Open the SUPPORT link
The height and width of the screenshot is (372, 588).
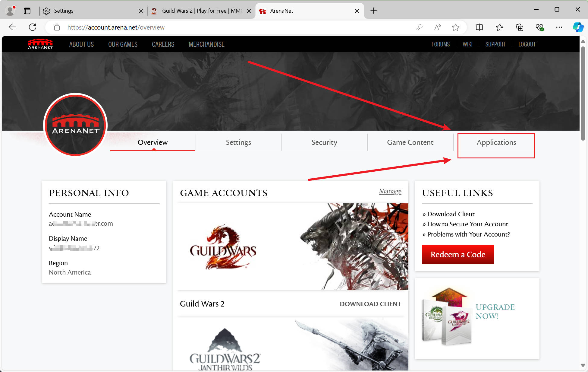click(495, 44)
